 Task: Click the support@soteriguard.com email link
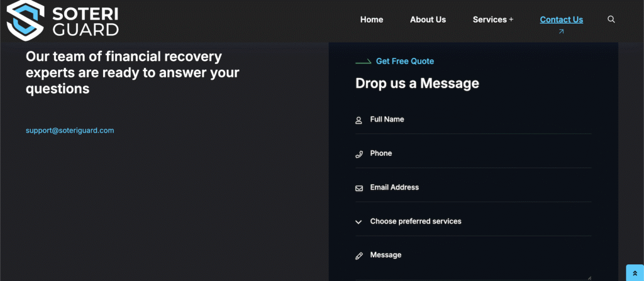click(x=70, y=131)
